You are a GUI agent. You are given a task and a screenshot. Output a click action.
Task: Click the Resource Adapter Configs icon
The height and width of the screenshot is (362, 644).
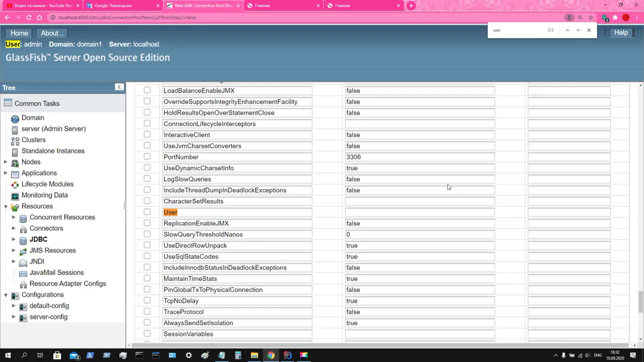tap(23, 285)
